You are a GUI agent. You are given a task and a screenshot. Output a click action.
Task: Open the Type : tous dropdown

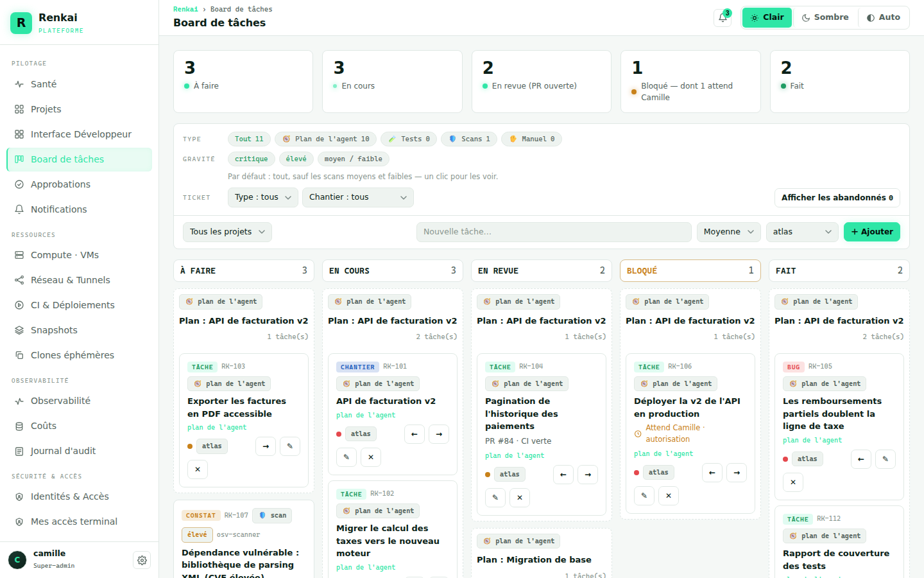click(x=263, y=197)
